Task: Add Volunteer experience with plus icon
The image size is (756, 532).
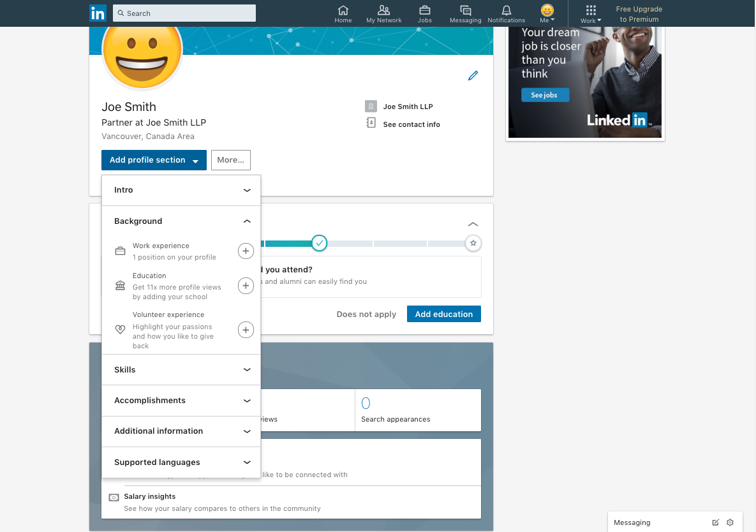Action: pos(246,330)
